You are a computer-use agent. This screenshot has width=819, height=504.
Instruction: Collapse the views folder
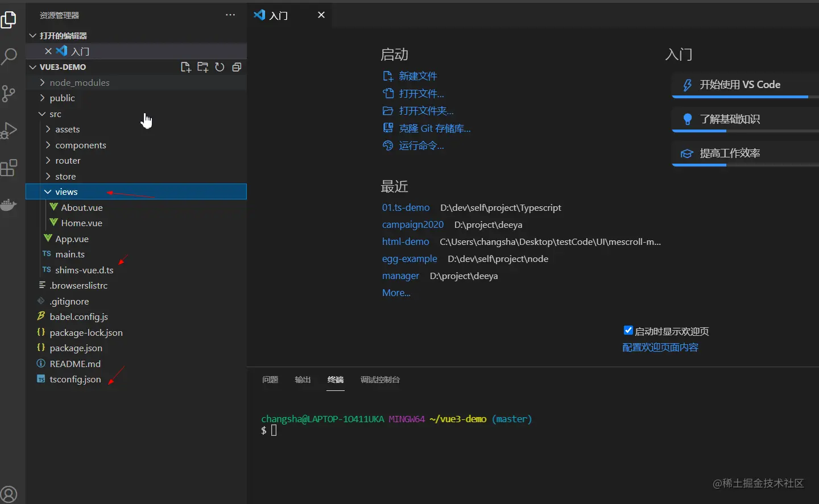[x=136, y=192]
